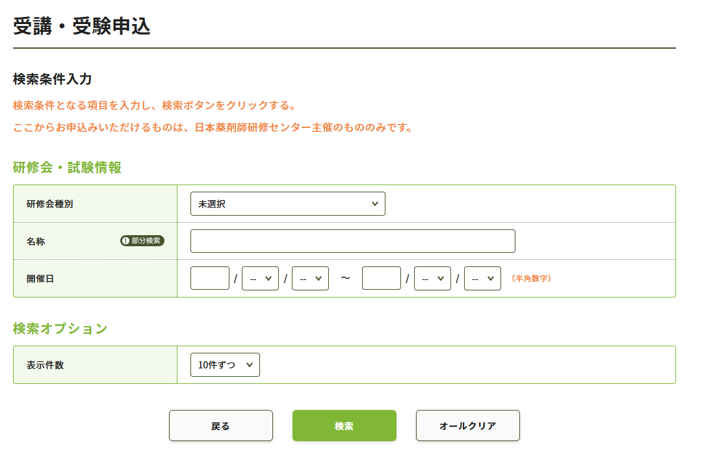Expand the end month dropdown for 開催日
The image size is (702, 471).
432,278
